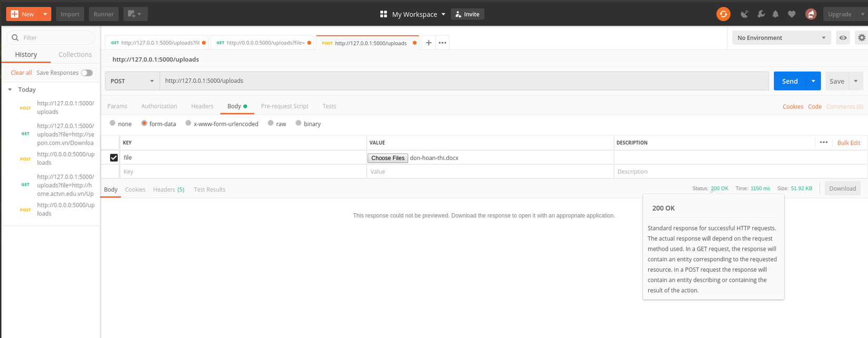
Task: Click the New button
Action: point(23,14)
